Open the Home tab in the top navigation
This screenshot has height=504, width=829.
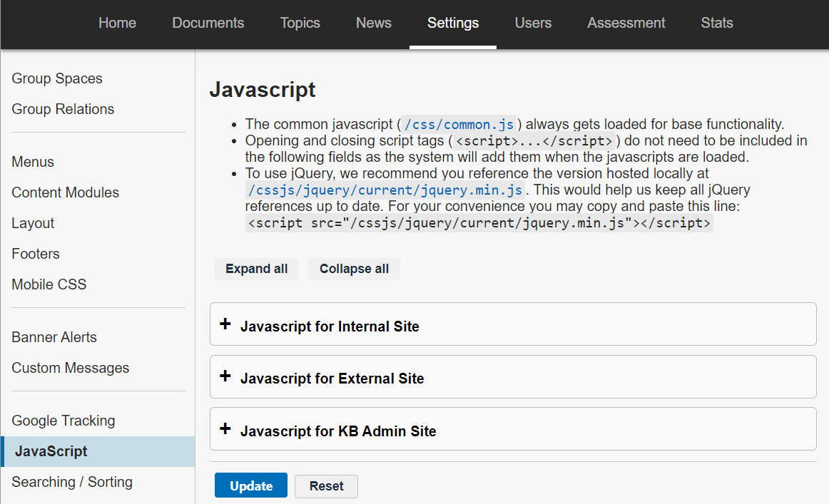118,24
